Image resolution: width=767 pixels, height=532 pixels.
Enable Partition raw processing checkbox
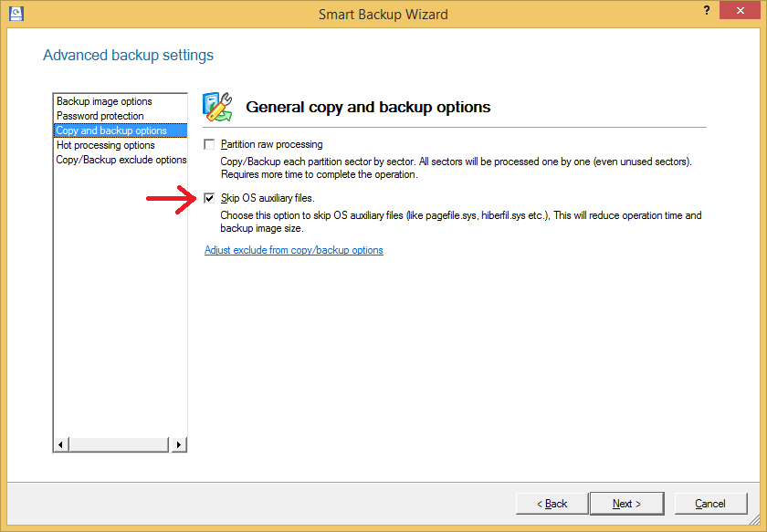[x=210, y=144]
